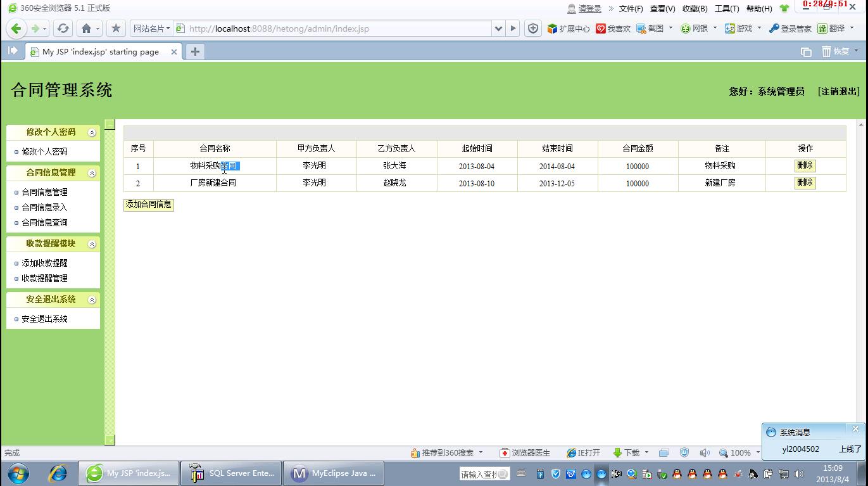Open dropdown arrow next to 游戏
868x486 pixels.
(x=759, y=28)
